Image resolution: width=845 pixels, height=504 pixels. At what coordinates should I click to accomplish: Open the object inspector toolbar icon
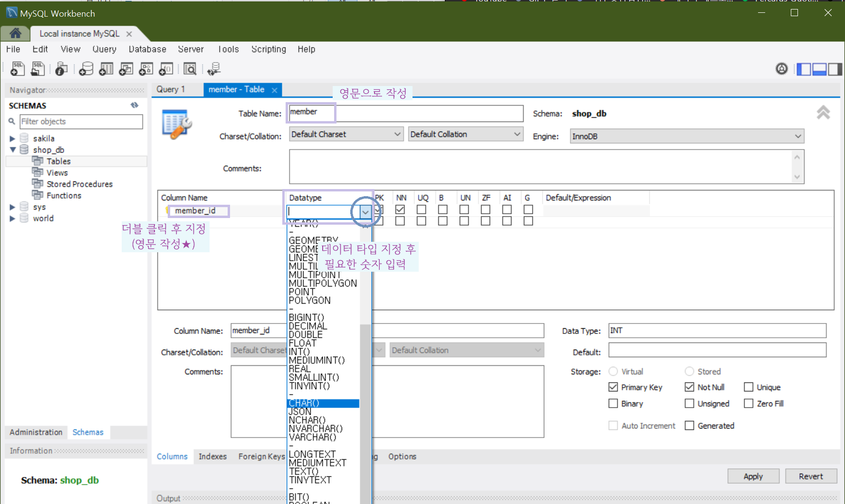pyautogui.click(x=61, y=69)
